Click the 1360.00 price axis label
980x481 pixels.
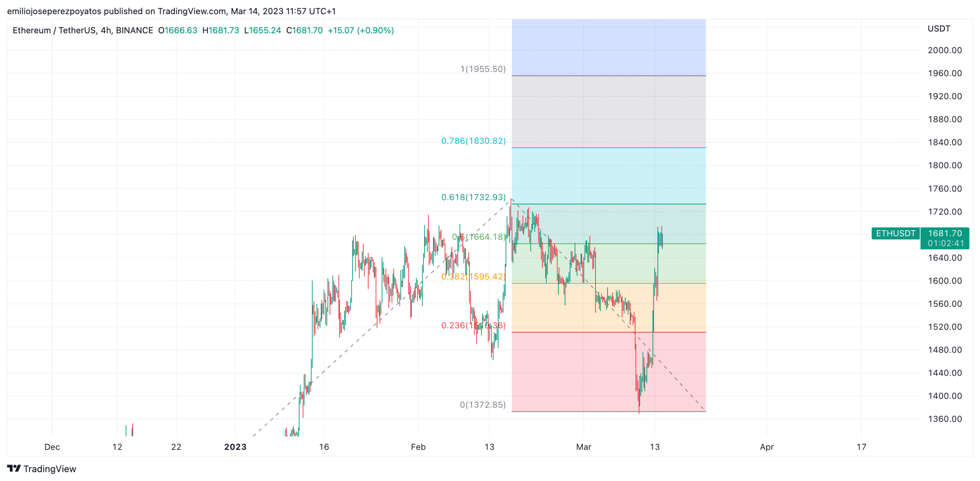coord(944,419)
